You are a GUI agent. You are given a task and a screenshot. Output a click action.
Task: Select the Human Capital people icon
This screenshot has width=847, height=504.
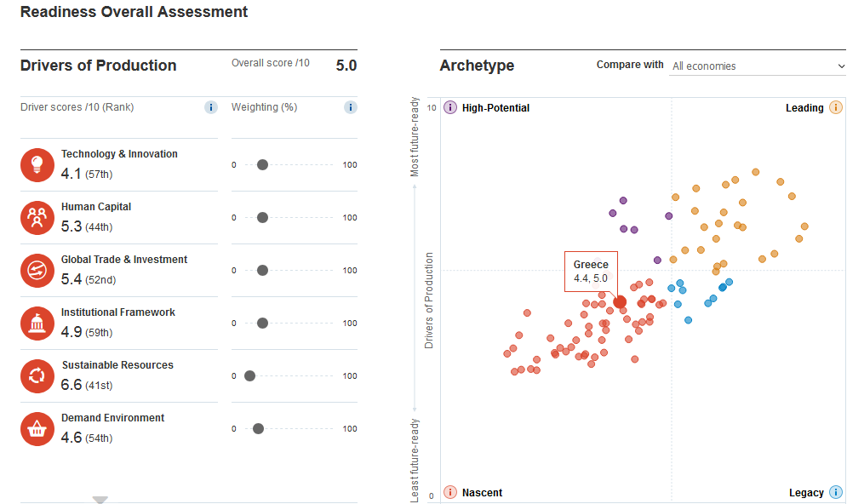pyautogui.click(x=37, y=218)
